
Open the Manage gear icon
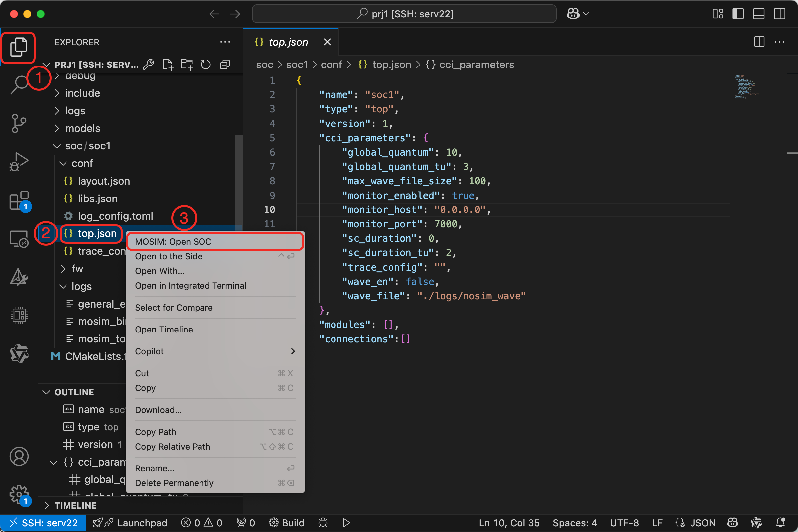(x=19, y=495)
